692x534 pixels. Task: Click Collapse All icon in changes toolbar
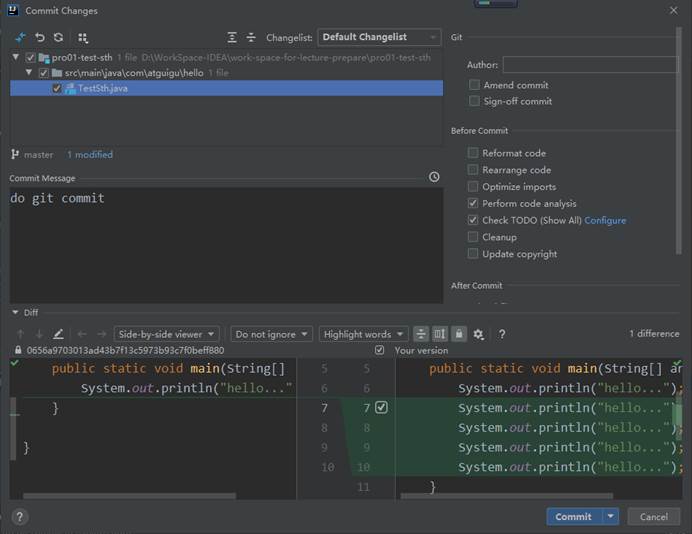[x=251, y=37]
